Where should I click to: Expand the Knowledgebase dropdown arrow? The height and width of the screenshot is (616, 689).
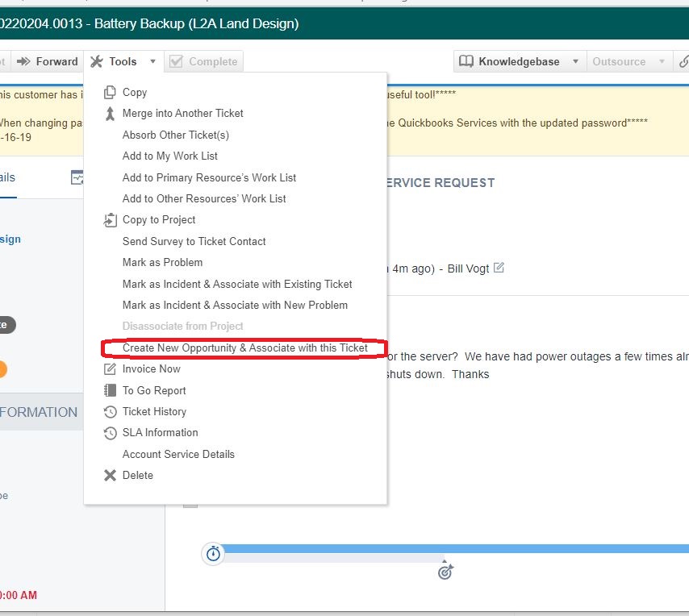575,62
